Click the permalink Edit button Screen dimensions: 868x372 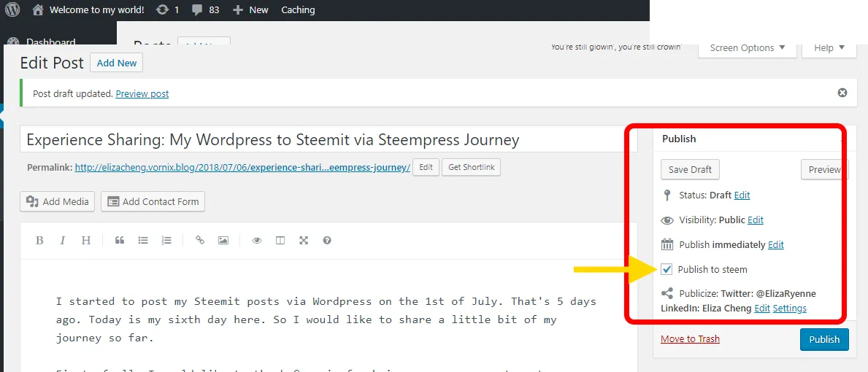pyautogui.click(x=426, y=168)
